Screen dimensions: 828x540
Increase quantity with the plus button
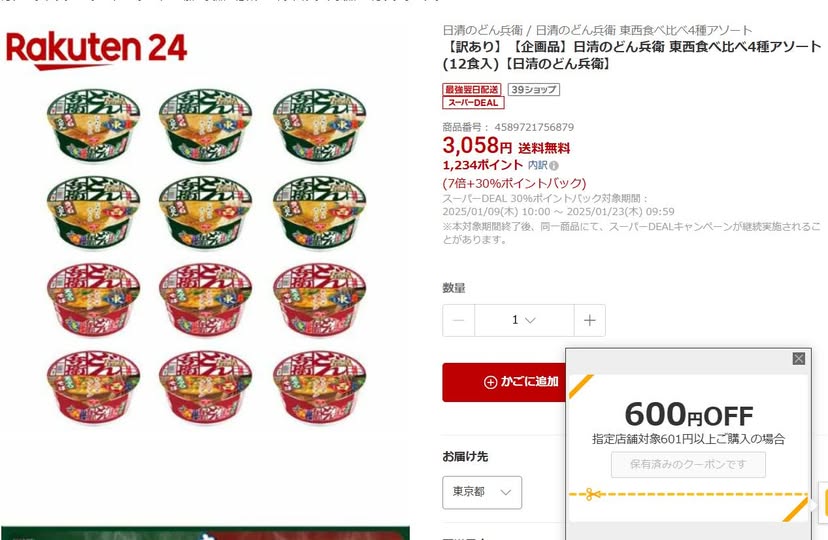(x=589, y=320)
